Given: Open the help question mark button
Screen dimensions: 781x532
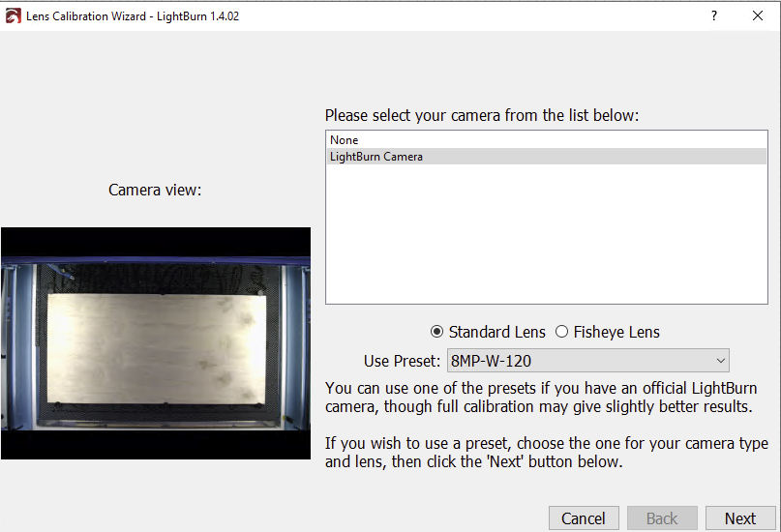Looking at the screenshot, I should [x=714, y=15].
